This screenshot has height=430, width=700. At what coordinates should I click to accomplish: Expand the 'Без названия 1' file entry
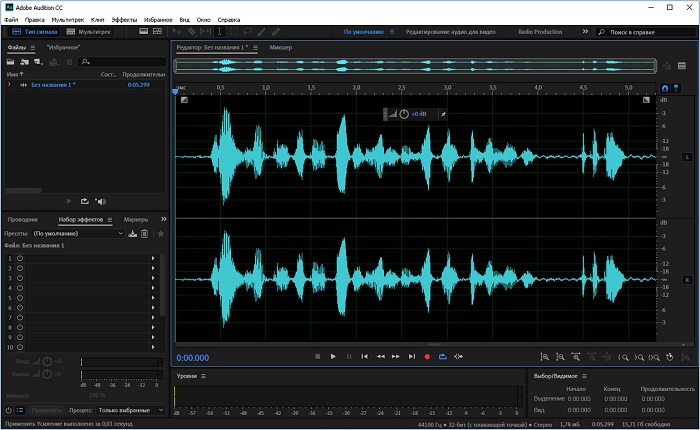tap(9, 85)
